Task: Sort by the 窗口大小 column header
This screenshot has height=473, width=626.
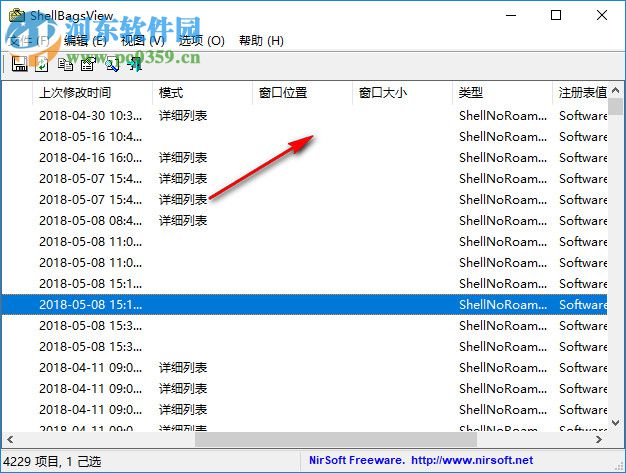Action: click(x=402, y=93)
